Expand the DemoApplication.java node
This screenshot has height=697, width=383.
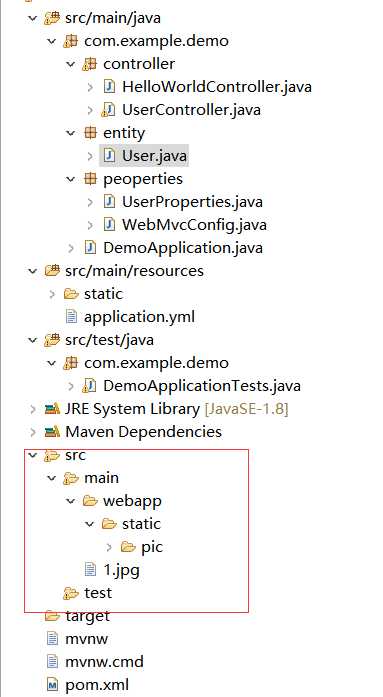pyautogui.click(x=71, y=248)
